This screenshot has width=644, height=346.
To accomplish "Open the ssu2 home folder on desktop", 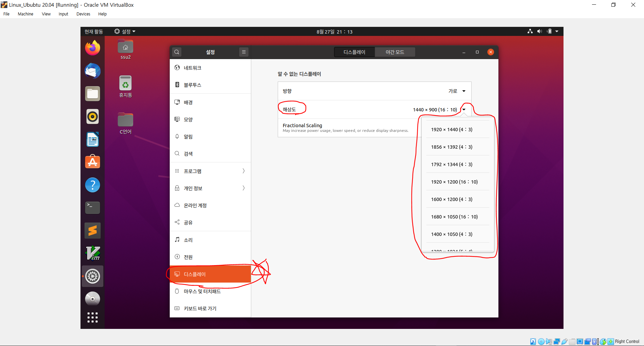I will (x=125, y=50).
